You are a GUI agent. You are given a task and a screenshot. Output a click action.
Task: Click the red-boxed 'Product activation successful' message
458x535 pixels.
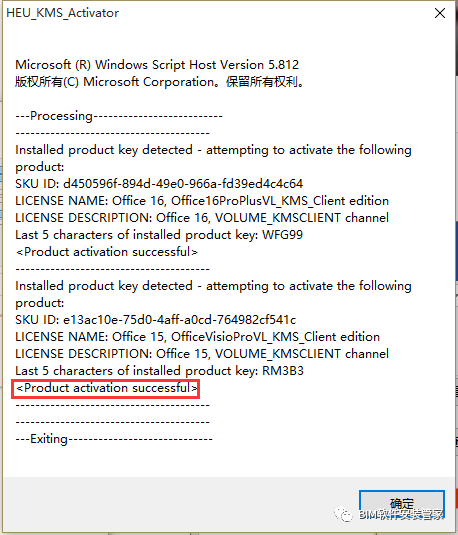105,389
